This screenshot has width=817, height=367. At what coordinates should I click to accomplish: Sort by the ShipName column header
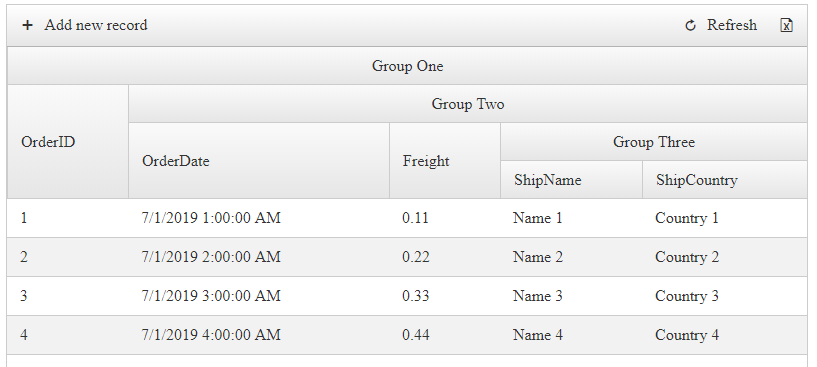click(x=572, y=180)
